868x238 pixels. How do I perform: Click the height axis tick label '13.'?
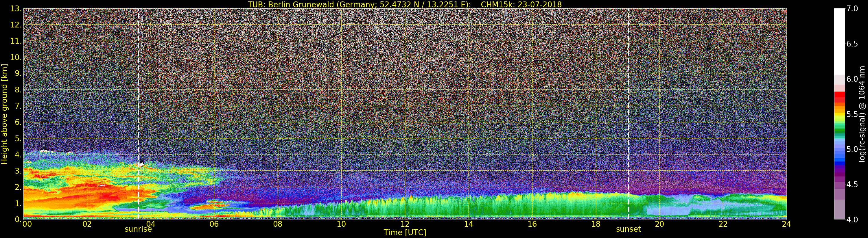click(x=16, y=9)
